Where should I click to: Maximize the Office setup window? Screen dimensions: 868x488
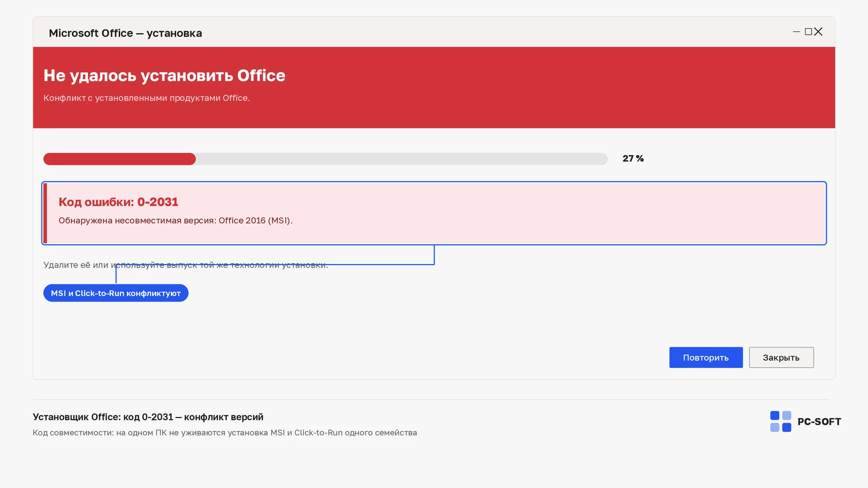click(808, 32)
